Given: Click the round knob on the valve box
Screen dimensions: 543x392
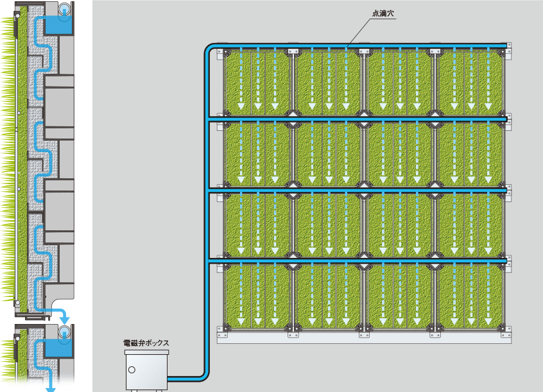Looking at the screenshot, I should pos(132,370).
